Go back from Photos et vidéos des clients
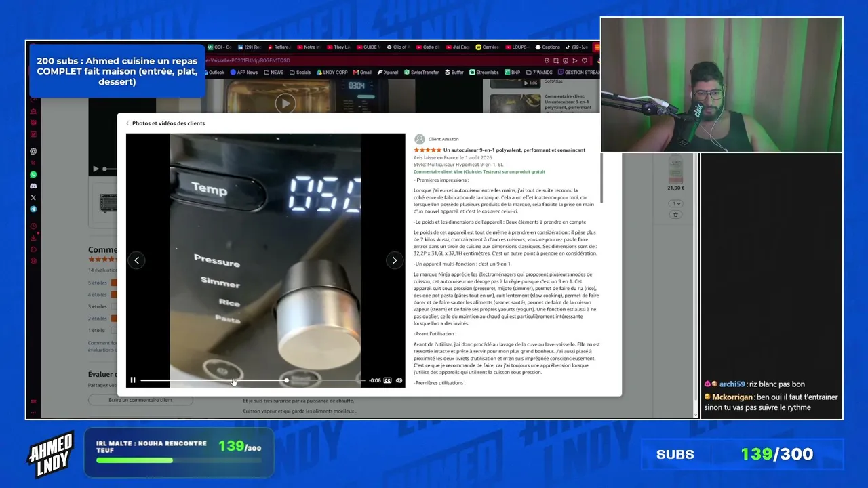Screen dimensions: 868x488 point(127,123)
